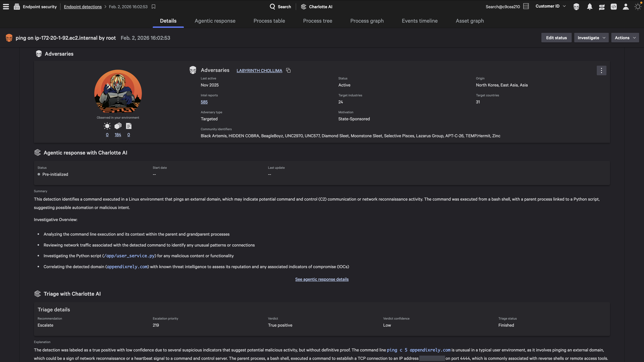The height and width of the screenshot is (362, 644).
Task: Click the Search field in top bar
Action: coord(281,7)
